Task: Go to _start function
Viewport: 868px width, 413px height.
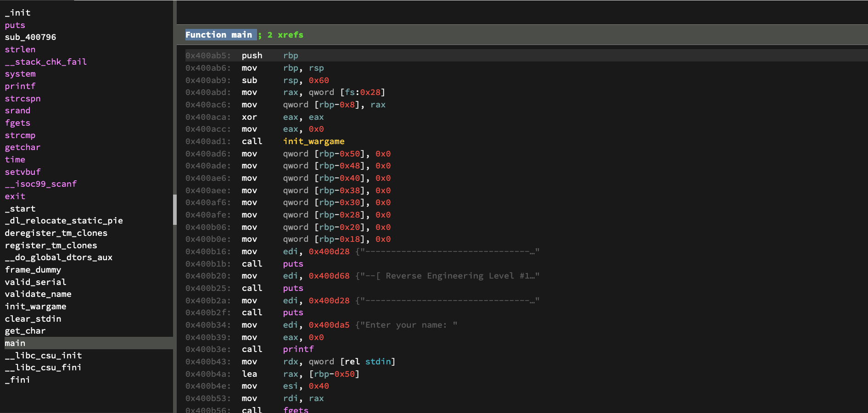Action: pos(20,209)
